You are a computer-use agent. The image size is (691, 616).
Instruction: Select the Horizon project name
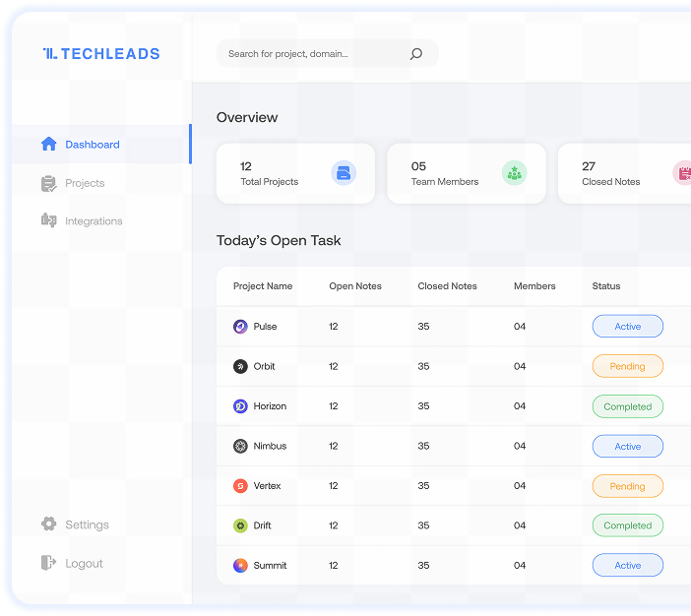[270, 405]
